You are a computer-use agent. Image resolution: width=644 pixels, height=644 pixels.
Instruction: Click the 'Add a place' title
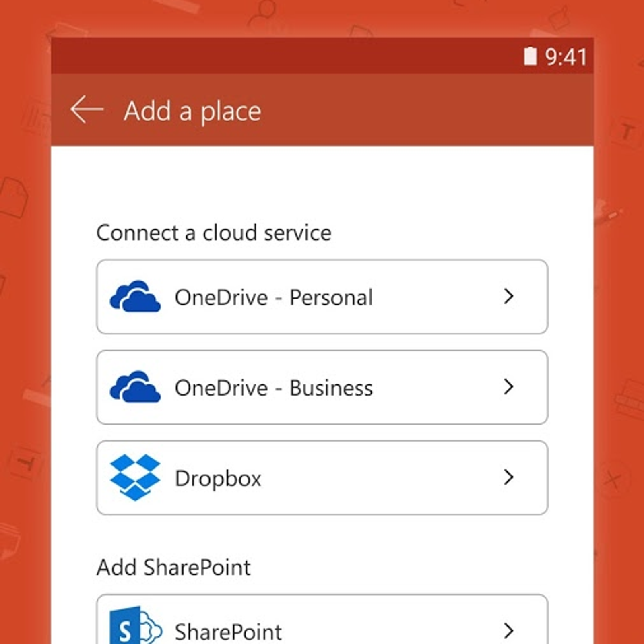[193, 111]
